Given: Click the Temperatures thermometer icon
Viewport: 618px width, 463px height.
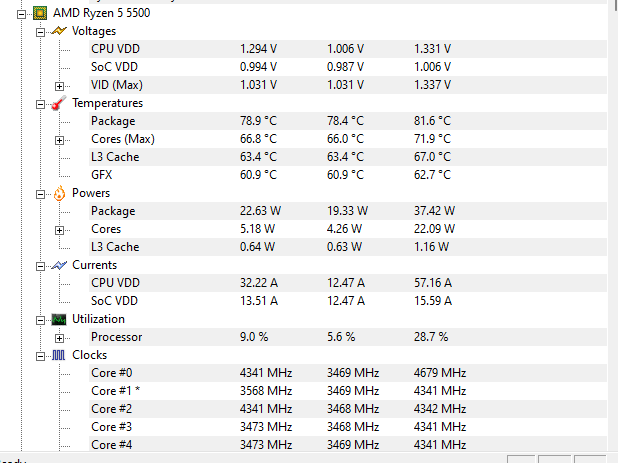Looking at the screenshot, I should (x=58, y=103).
